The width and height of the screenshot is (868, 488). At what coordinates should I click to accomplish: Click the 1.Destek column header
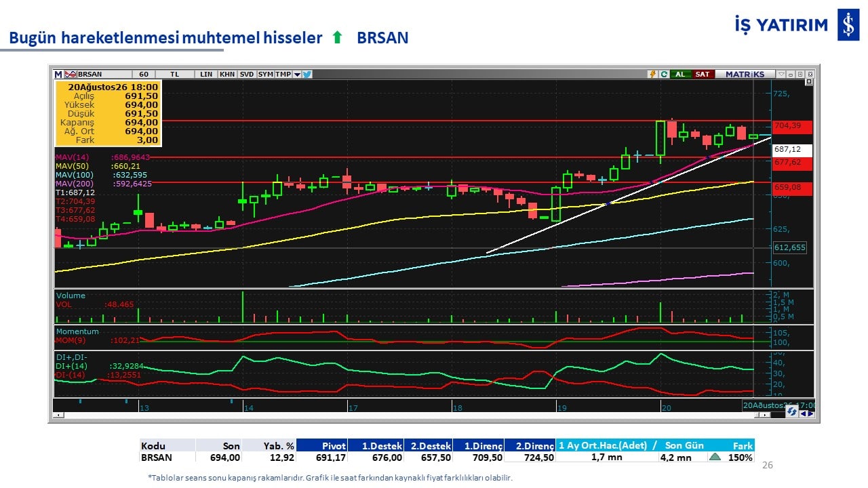point(376,446)
